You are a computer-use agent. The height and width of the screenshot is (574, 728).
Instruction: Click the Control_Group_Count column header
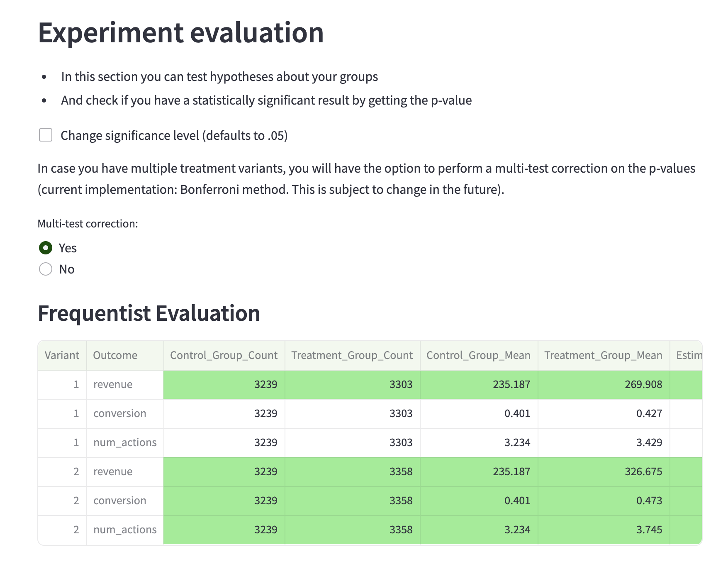[224, 355]
